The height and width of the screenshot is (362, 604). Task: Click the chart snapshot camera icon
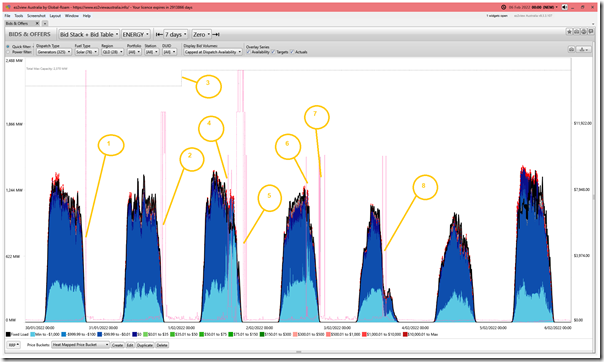pos(572,49)
